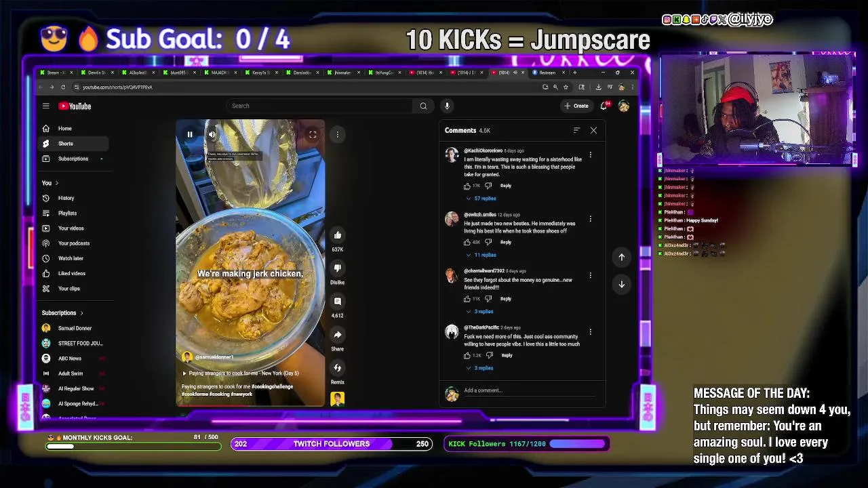Viewport: 868px width, 488px height.
Task: Close the Comments panel
Action: tap(593, 130)
